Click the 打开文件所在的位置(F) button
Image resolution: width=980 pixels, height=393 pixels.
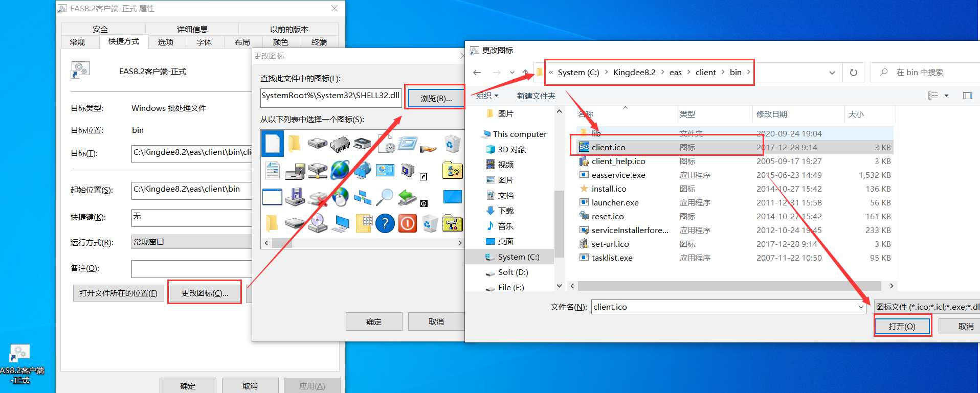(118, 293)
